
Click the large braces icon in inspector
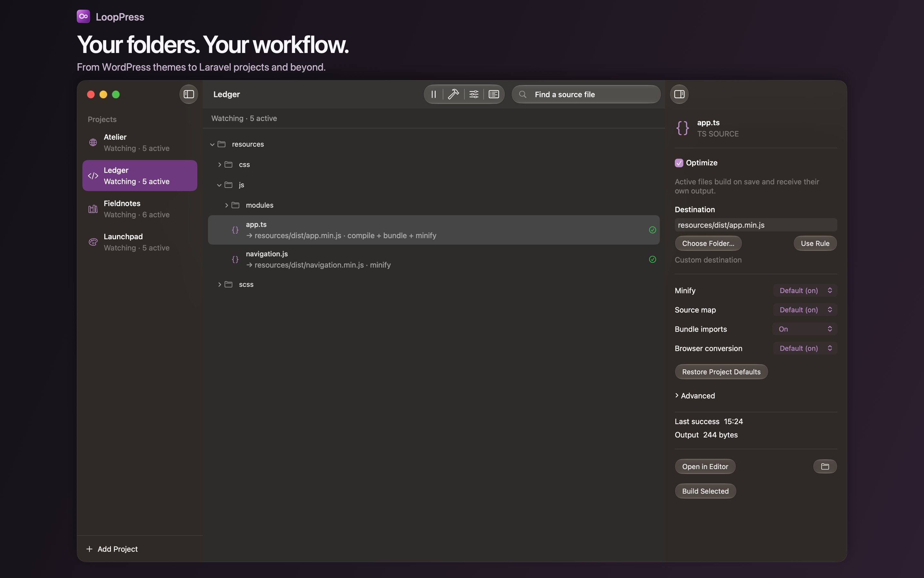pos(683,128)
